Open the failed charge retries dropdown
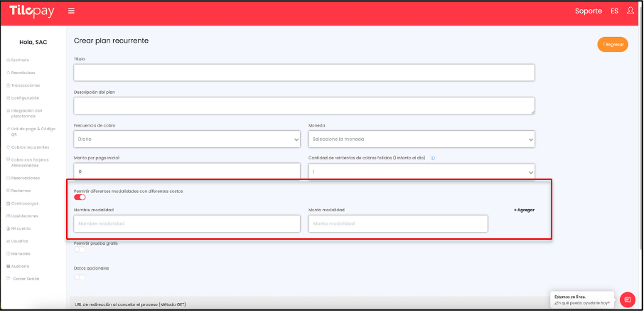Image resolution: width=644 pixels, height=313 pixels. click(x=421, y=172)
